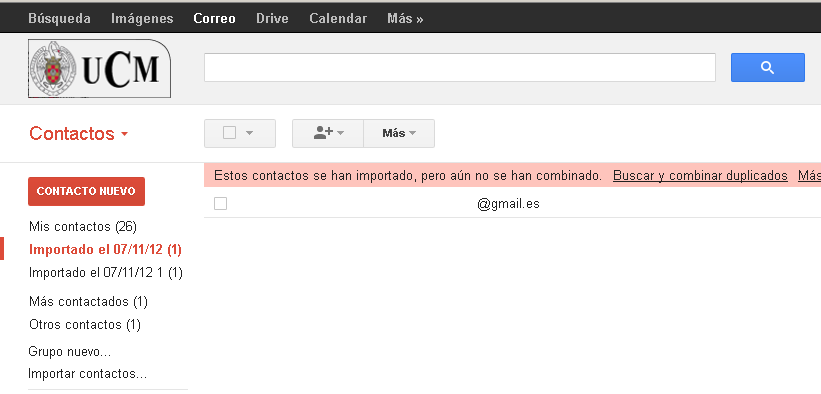
Task: Open Calendar from the top bar
Action: (x=338, y=18)
